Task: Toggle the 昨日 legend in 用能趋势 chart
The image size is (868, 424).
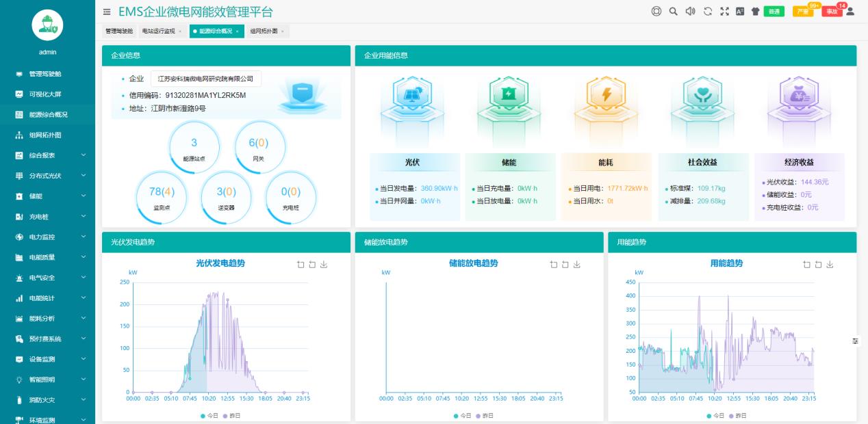Action: click(x=739, y=416)
